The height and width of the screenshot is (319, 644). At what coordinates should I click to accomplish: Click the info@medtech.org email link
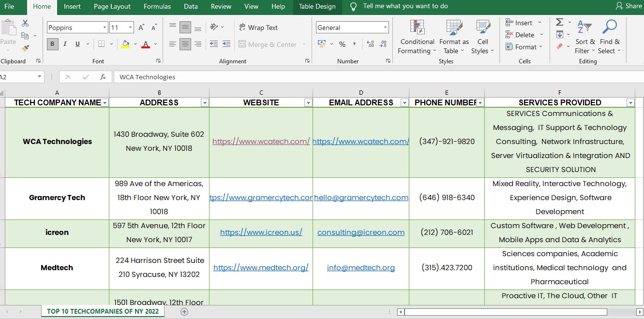pyautogui.click(x=361, y=268)
